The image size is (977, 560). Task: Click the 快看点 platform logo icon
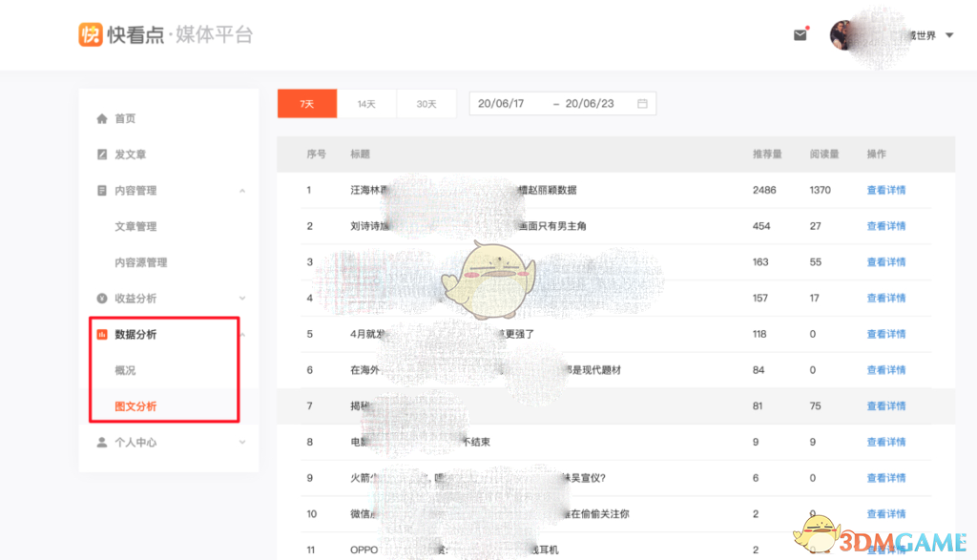(x=89, y=34)
